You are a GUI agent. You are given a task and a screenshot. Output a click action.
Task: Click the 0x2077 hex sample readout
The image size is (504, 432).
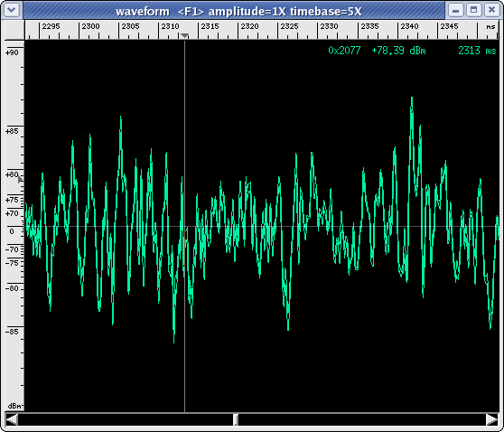coord(344,51)
